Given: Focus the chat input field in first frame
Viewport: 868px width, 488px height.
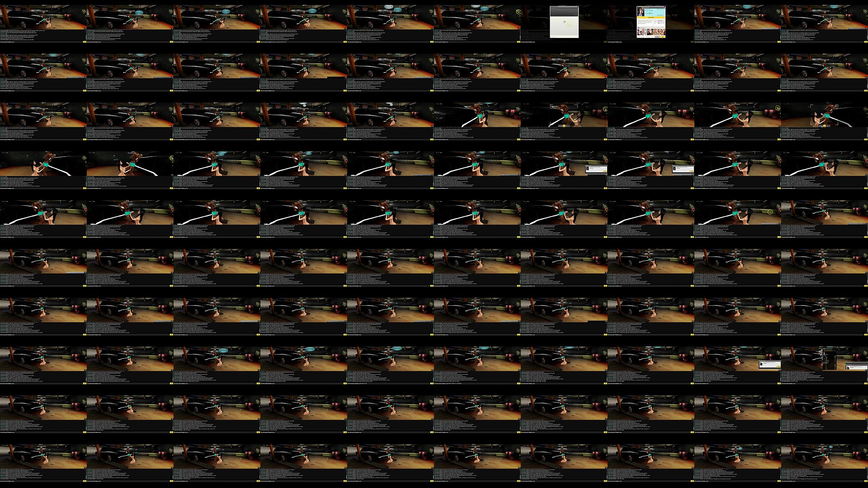Looking at the screenshot, I should pyautogui.click(x=41, y=42).
